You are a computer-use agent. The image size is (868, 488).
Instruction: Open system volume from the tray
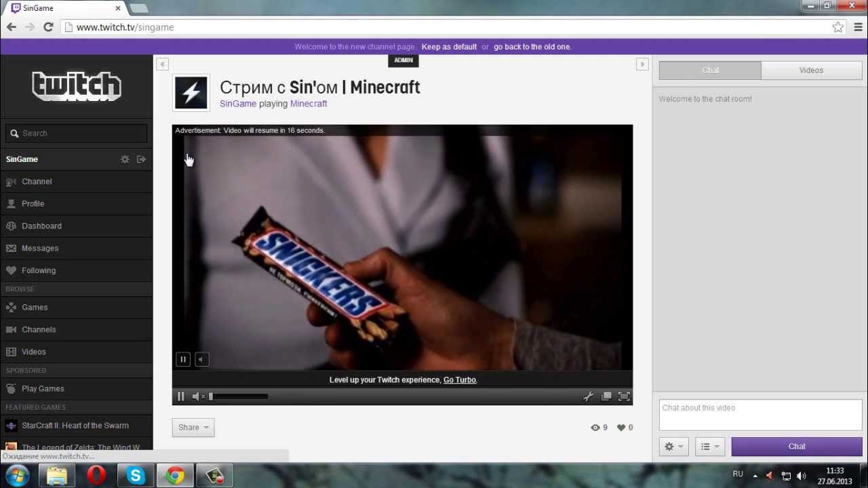[802, 476]
